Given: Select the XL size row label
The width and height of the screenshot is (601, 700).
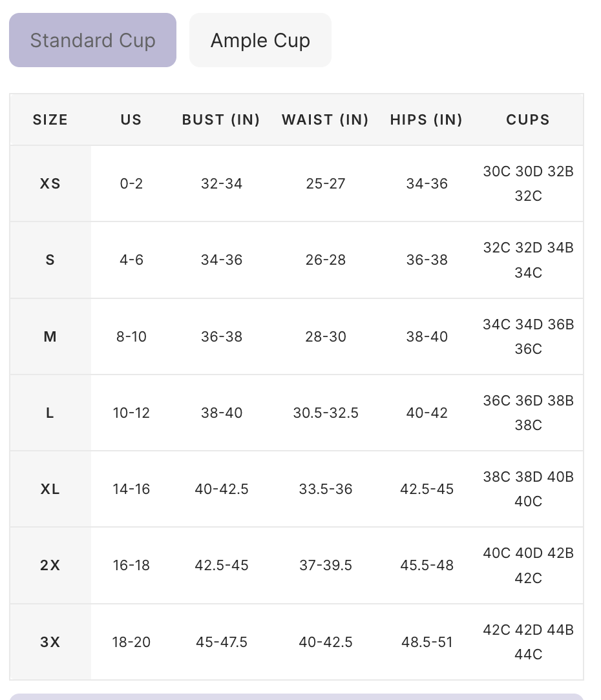Looking at the screenshot, I should [x=50, y=489].
